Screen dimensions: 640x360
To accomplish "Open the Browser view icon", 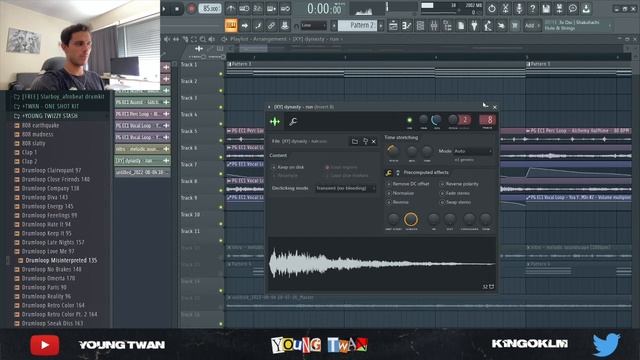I will (x=447, y=26).
